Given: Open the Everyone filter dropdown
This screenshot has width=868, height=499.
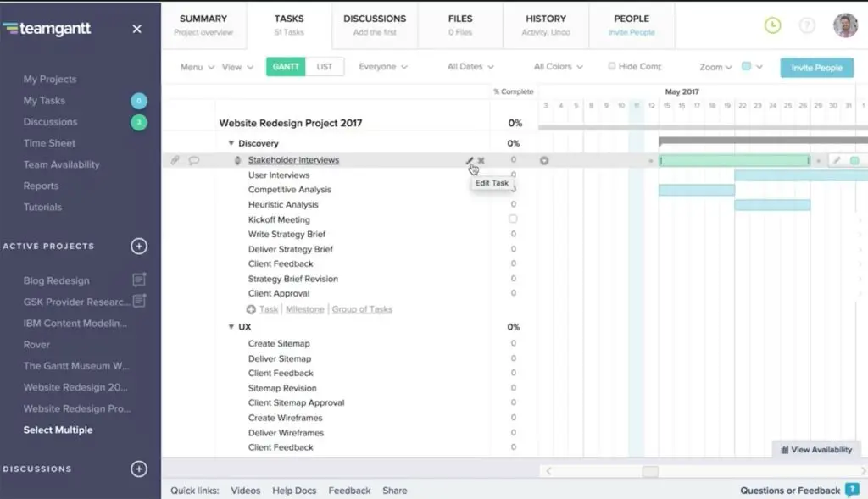Looking at the screenshot, I should 383,67.
